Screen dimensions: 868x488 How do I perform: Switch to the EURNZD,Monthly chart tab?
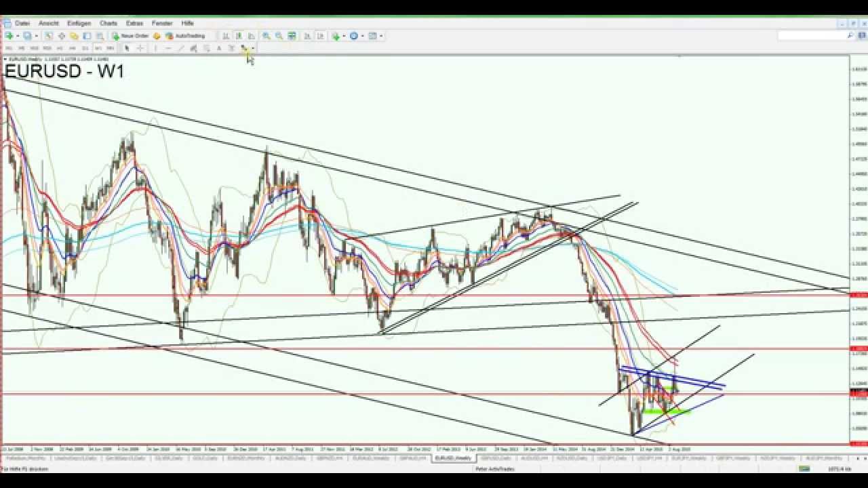tap(245, 459)
